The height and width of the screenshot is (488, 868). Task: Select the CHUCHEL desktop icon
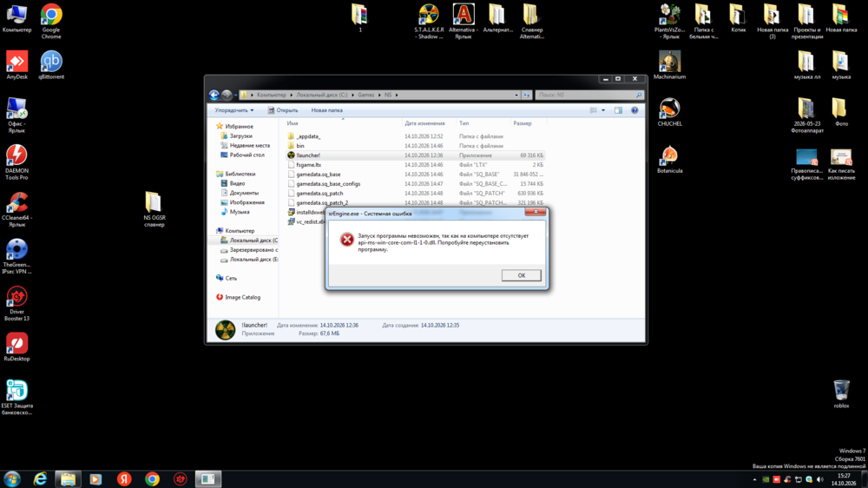(x=669, y=112)
